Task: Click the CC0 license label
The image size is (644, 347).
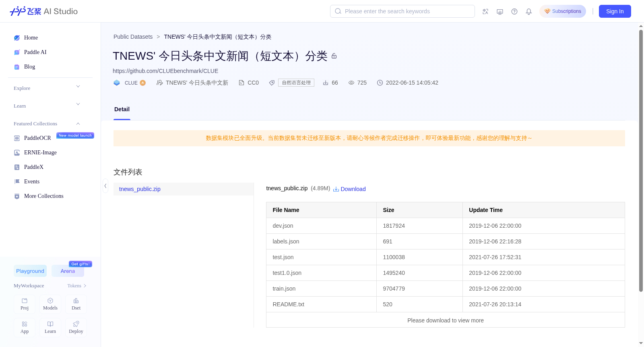Action: (253, 83)
